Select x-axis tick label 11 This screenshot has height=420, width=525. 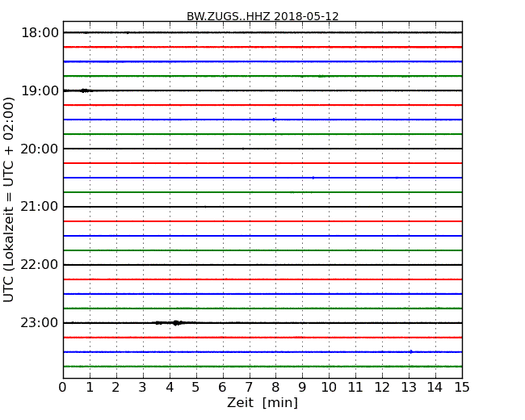click(355, 388)
